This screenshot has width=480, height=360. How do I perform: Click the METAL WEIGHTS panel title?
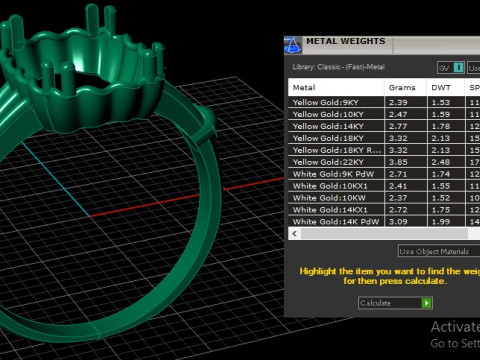click(x=346, y=41)
